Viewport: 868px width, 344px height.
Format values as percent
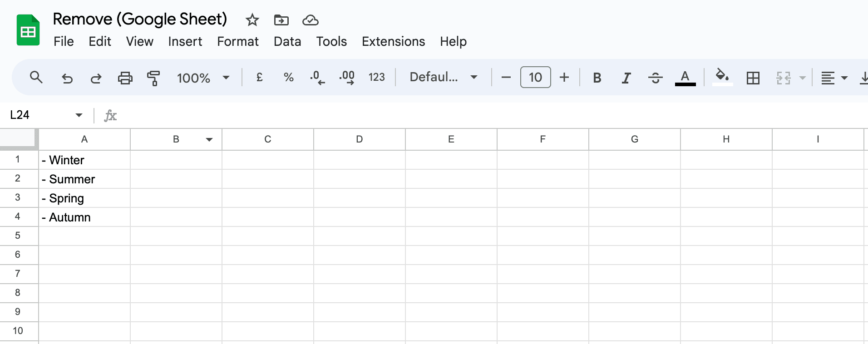tap(289, 77)
